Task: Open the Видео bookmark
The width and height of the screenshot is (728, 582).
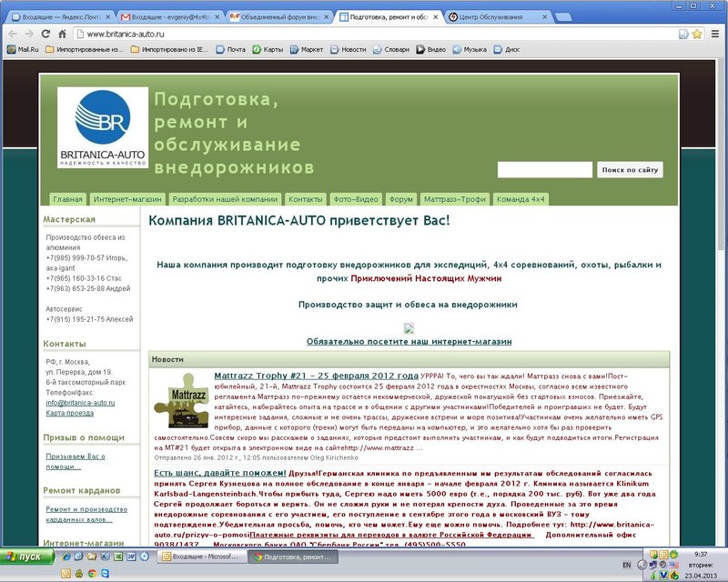Action: [x=430, y=49]
